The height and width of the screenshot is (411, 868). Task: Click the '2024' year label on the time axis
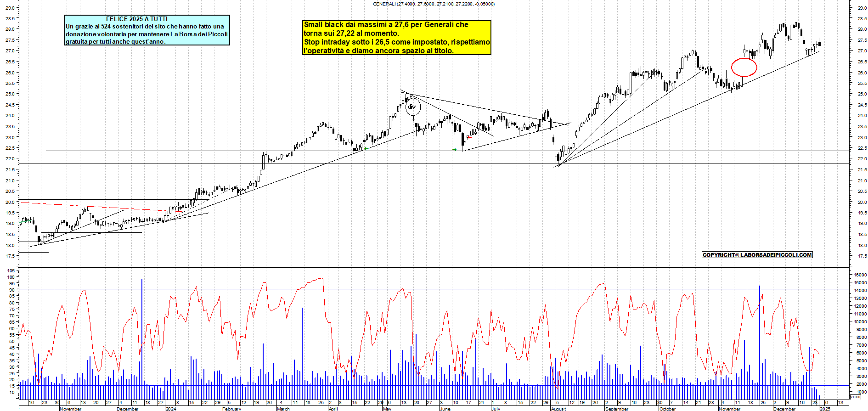pos(171,409)
